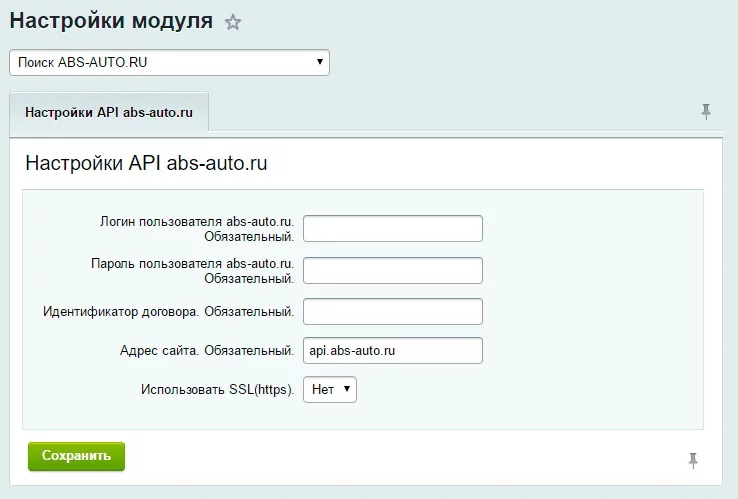Image resolution: width=738 pixels, height=499 pixels.
Task: Click the Использовать SSL(https) label
Action: coord(217,390)
